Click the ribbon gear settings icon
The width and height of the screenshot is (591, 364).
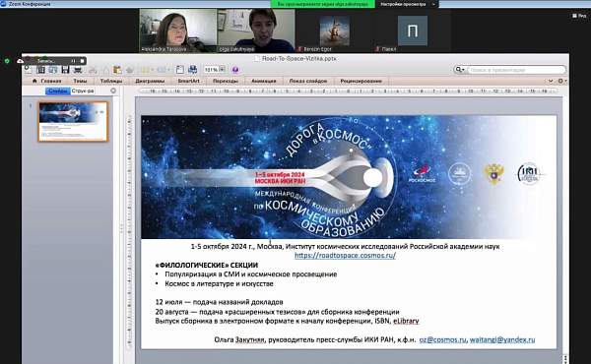point(560,81)
